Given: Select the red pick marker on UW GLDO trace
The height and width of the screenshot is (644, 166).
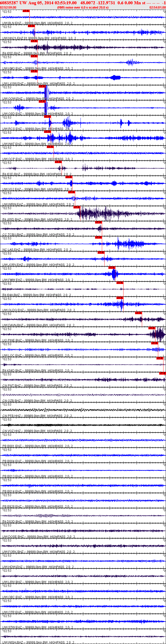Looking at the screenshot, I should (120, 298).
